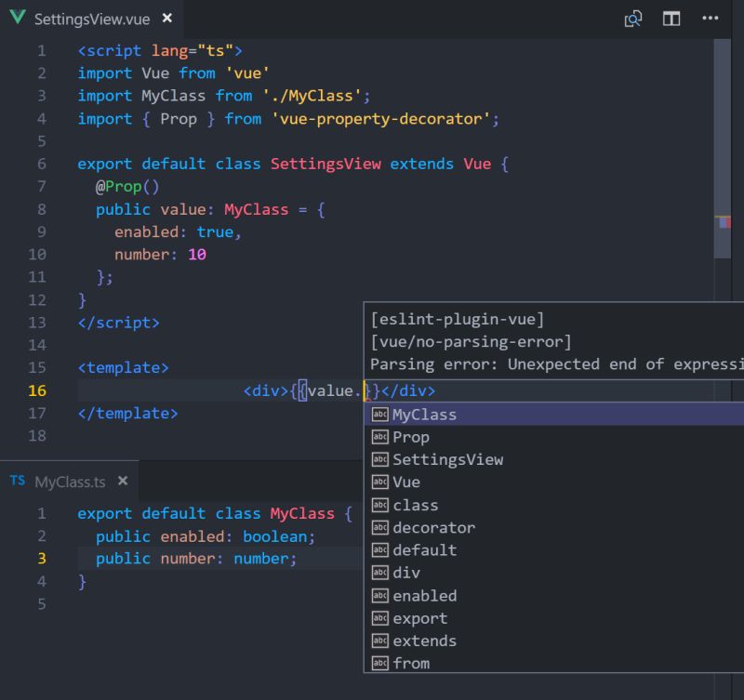Click the TS icon on MyClass.ts tab
Viewport: 744px width, 700px height.
(16, 482)
